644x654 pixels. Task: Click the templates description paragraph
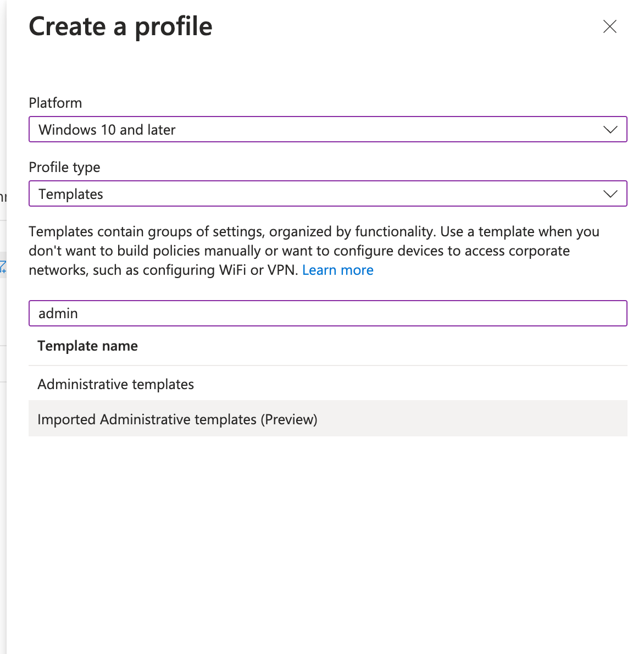pyautogui.click(x=313, y=251)
